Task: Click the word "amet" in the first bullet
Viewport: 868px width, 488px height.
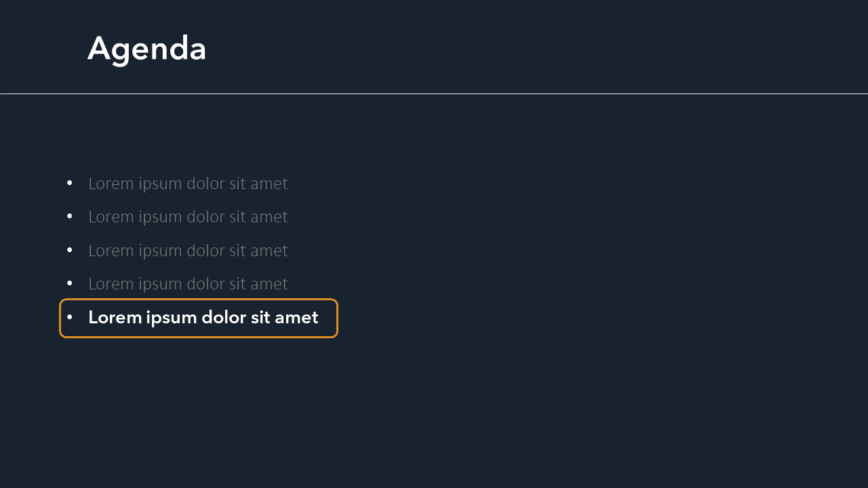Action: tap(269, 184)
